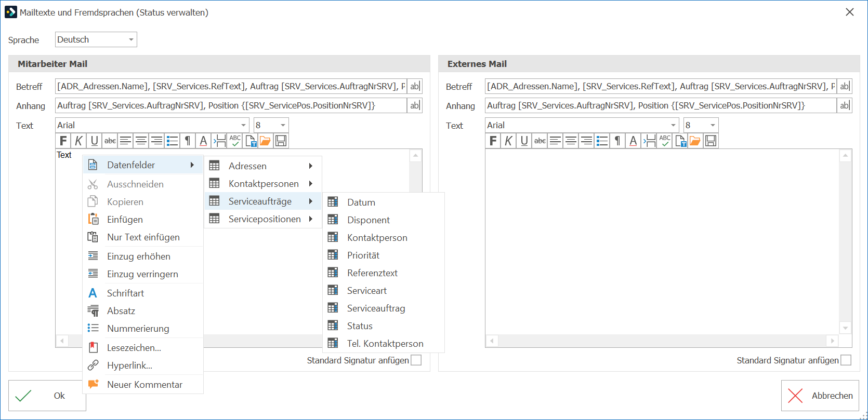The height and width of the screenshot is (420, 868).
Task: Apply strikethrough in Mitarbeiter Mail toolbar
Action: 110,141
